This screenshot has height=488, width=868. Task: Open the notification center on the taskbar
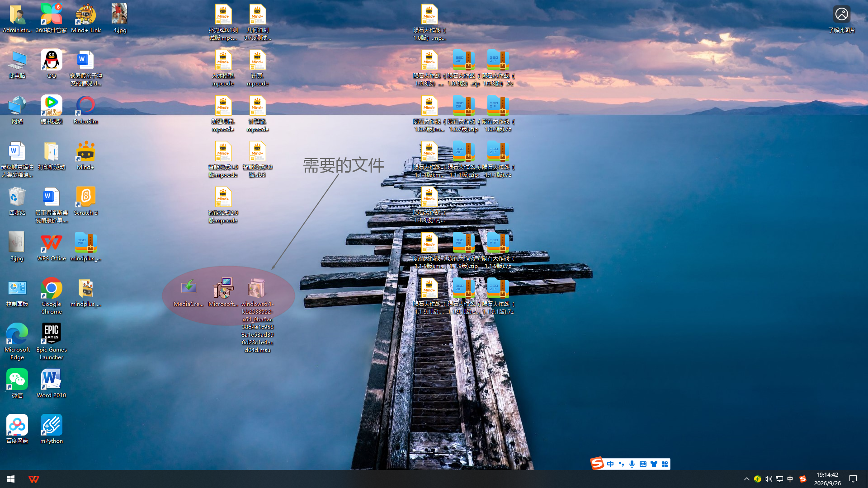tap(853, 479)
